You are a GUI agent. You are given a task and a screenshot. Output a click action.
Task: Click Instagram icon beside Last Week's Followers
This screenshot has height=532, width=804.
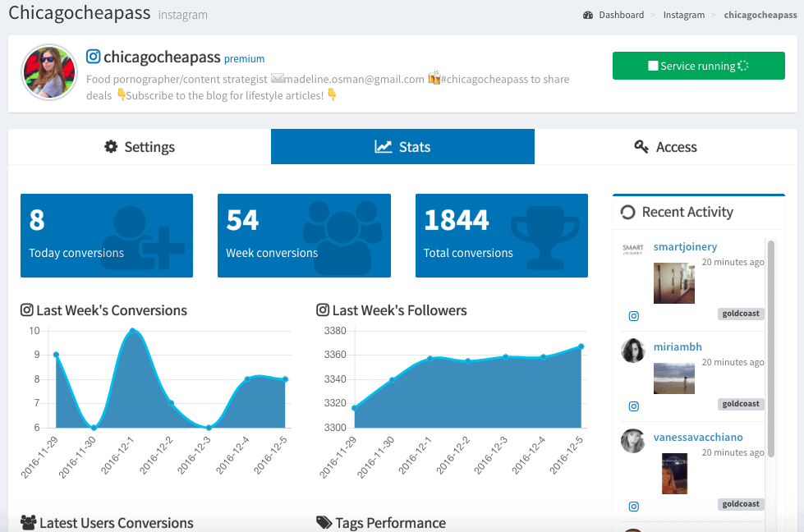click(x=323, y=310)
